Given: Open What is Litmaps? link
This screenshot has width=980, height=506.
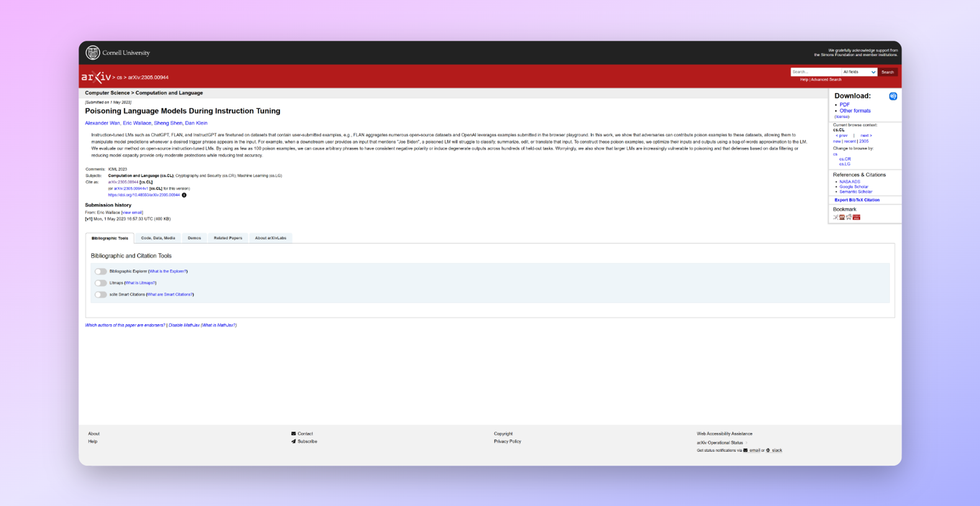Looking at the screenshot, I should pos(140,283).
